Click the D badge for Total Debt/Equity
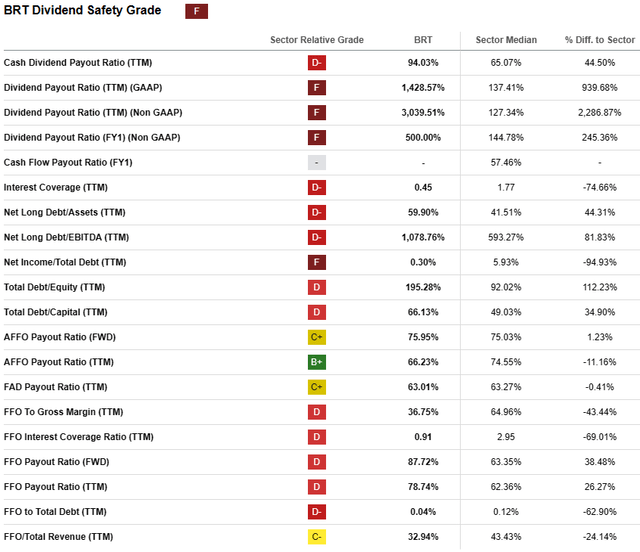 [317, 287]
